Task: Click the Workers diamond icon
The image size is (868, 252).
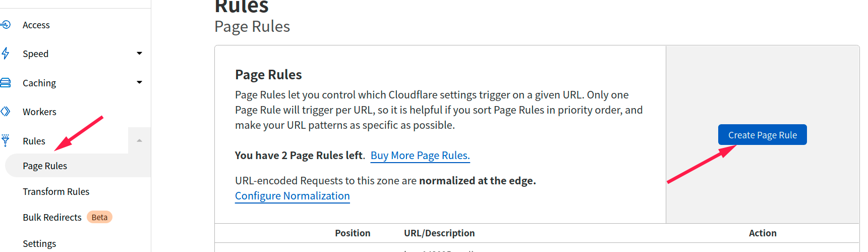Action: coord(6,112)
